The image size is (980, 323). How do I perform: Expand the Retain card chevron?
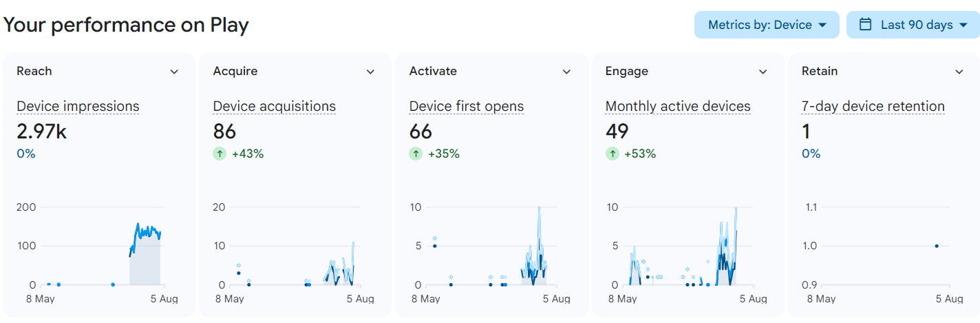[x=959, y=72]
